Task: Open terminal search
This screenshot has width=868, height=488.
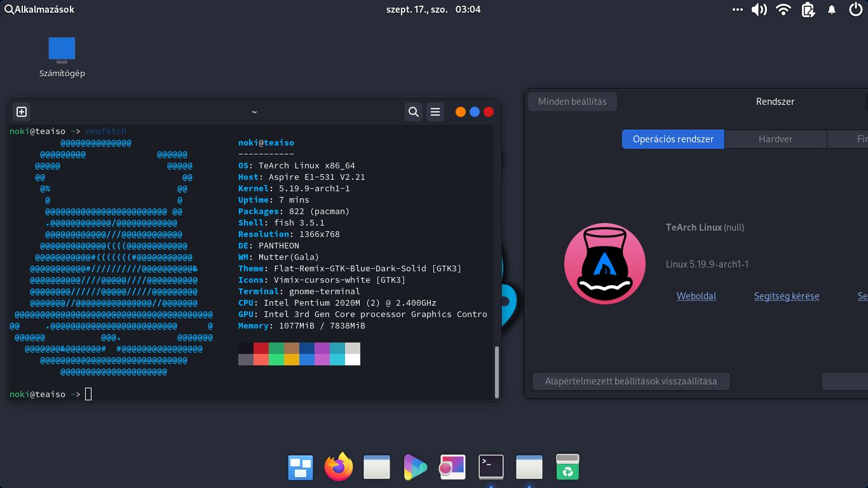Action: coord(414,112)
